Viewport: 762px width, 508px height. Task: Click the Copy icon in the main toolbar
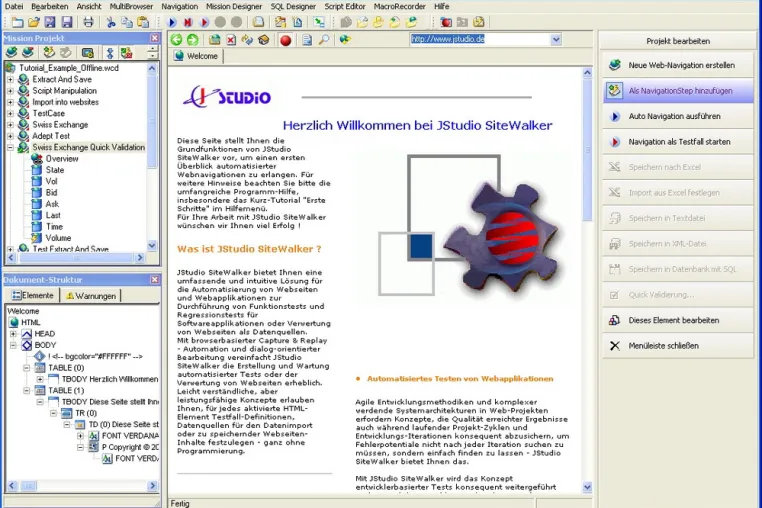127,22
